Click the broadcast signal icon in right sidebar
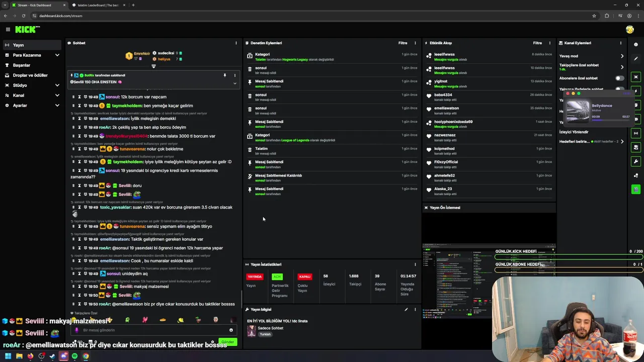Viewport: 644px width, 362px height. pyautogui.click(x=636, y=133)
